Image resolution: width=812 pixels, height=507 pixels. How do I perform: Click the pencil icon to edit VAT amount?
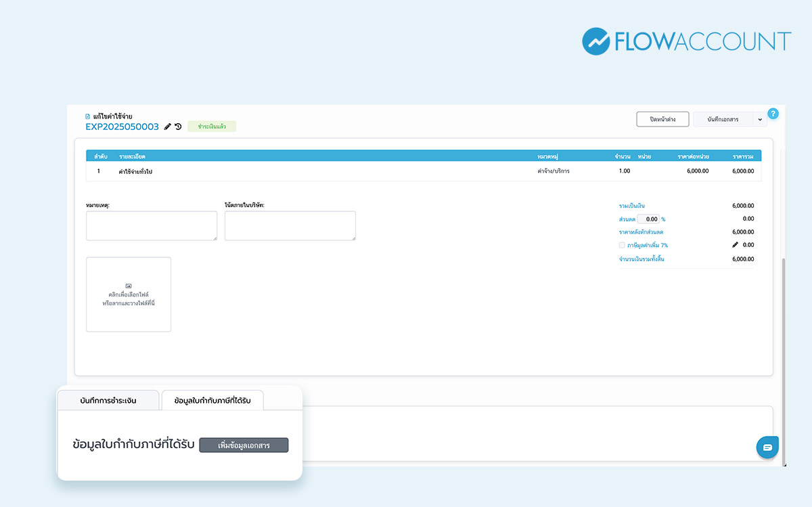click(736, 245)
